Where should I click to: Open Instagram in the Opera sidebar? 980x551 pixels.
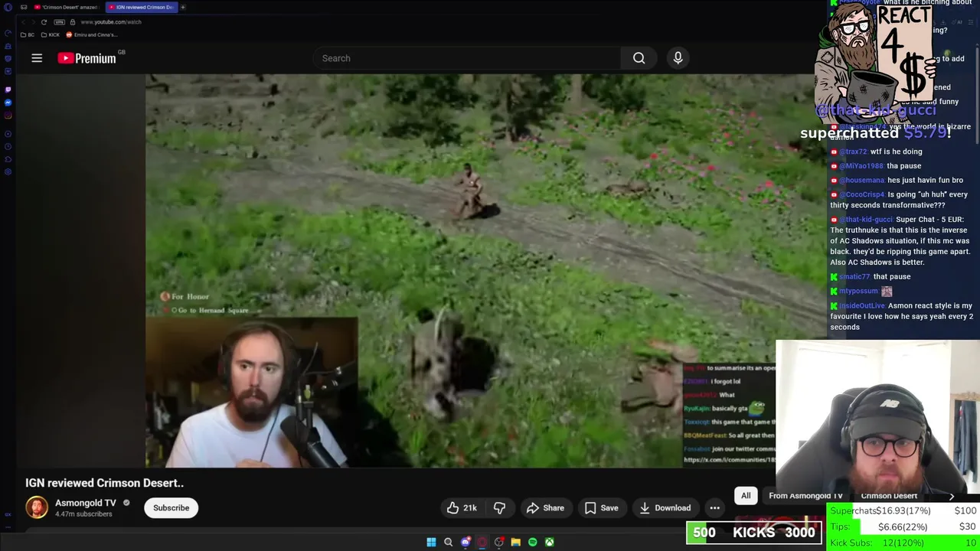[x=8, y=116]
